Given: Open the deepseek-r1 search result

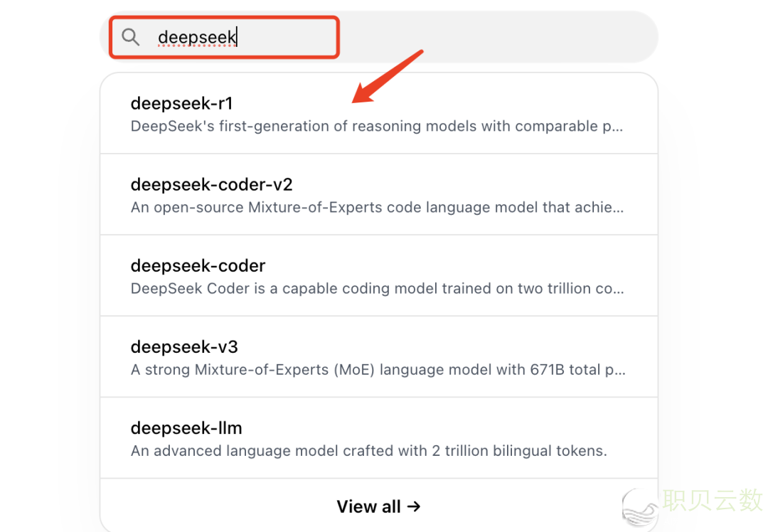Looking at the screenshot, I should 378,114.
